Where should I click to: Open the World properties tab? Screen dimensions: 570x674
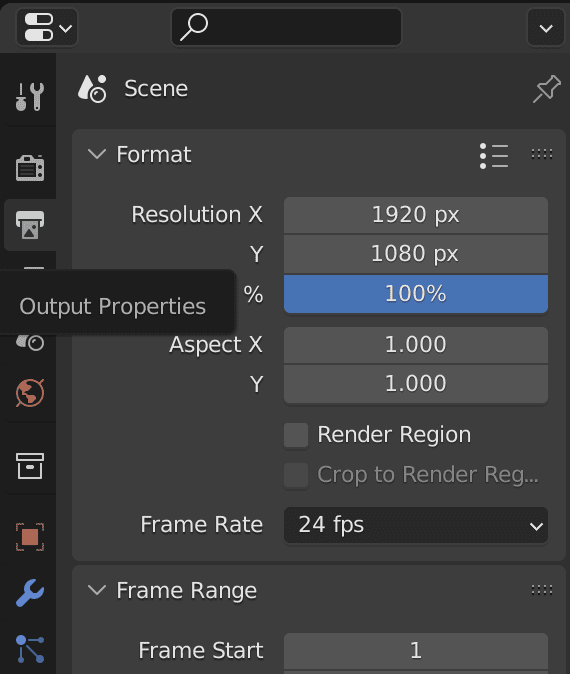(x=30, y=392)
